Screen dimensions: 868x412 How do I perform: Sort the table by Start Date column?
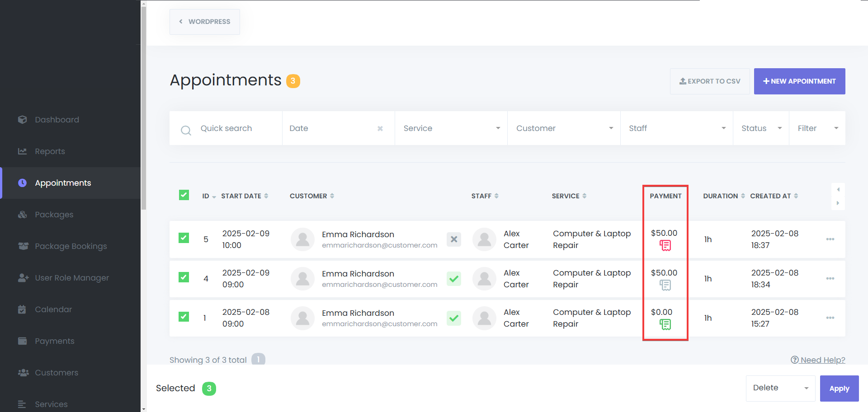[245, 196]
